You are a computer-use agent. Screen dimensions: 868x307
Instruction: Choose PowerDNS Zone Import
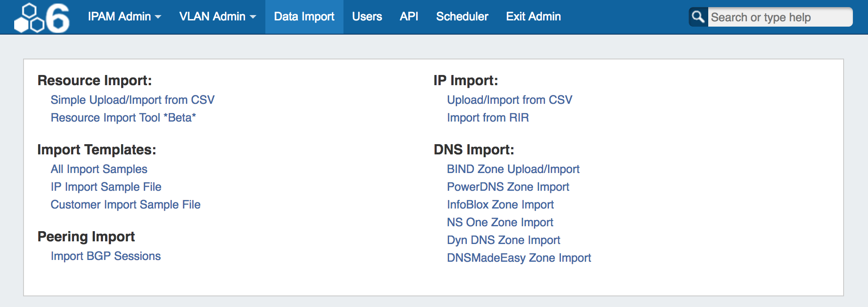pyautogui.click(x=508, y=187)
